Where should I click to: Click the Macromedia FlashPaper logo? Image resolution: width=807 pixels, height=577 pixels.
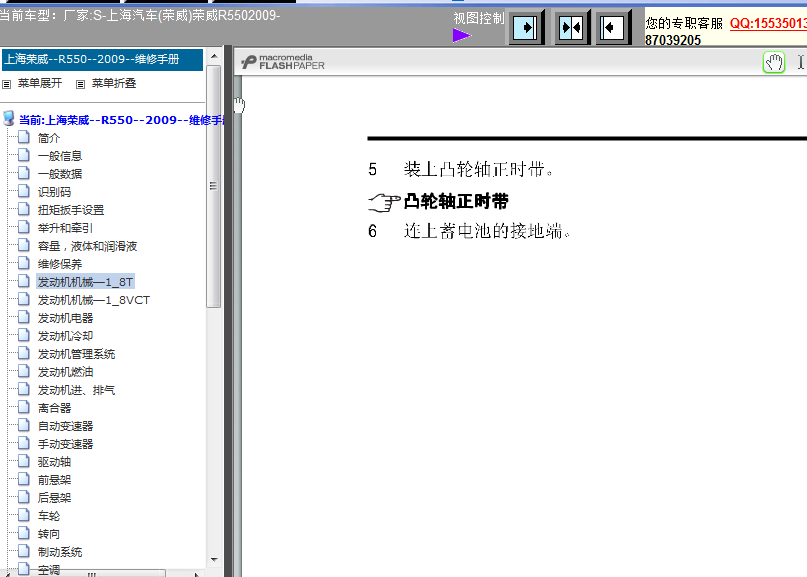pyautogui.click(x=283, y=62)
